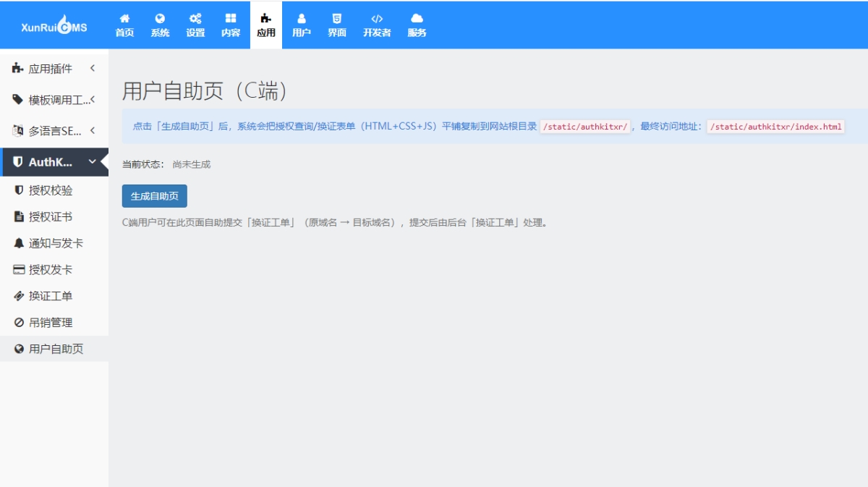Click the 吊销管理 ban icon
Screen dimensions: 868x487
20,322
